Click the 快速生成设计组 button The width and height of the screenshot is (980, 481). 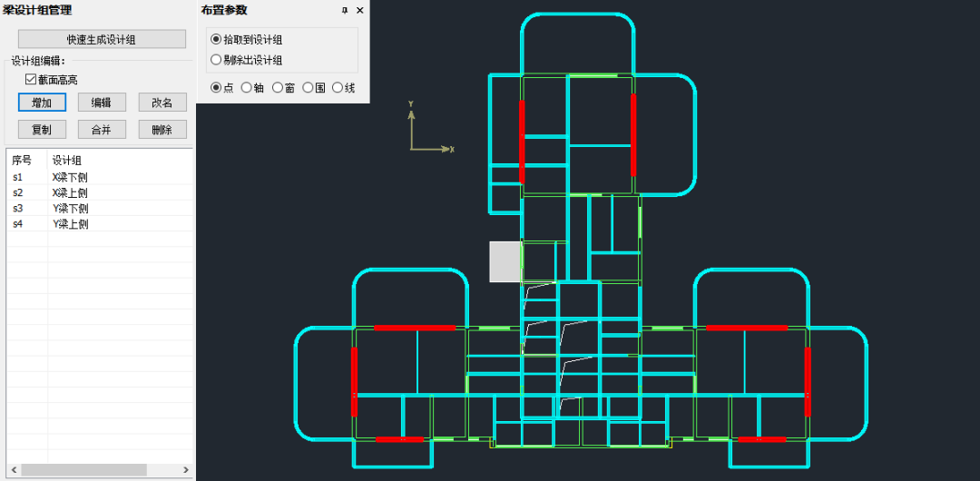coord(102,39)
